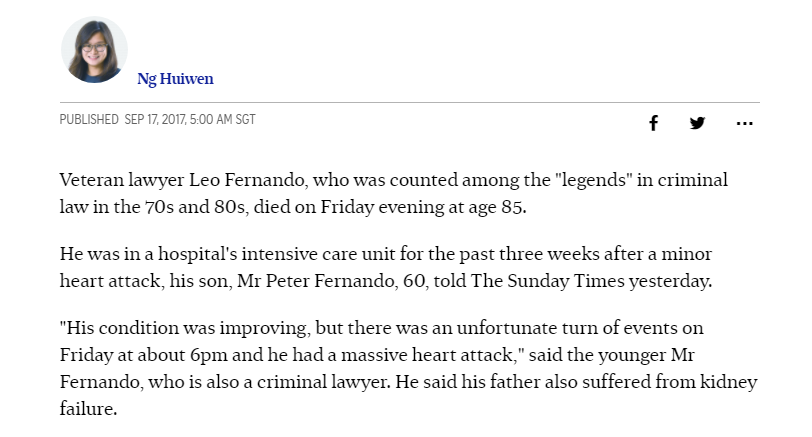Click the Sep 17, 2017 publish date
812x437 pixels.
pos(155,120)
